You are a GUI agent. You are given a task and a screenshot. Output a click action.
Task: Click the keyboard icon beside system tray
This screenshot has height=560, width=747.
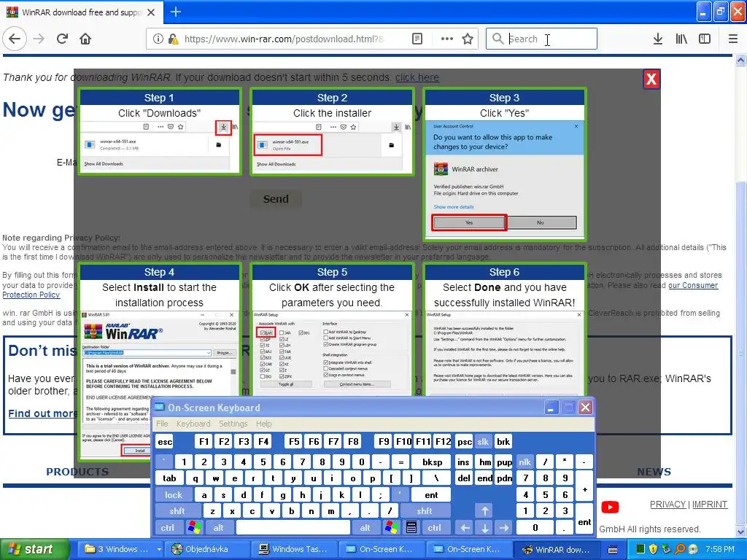click(613, 550)
